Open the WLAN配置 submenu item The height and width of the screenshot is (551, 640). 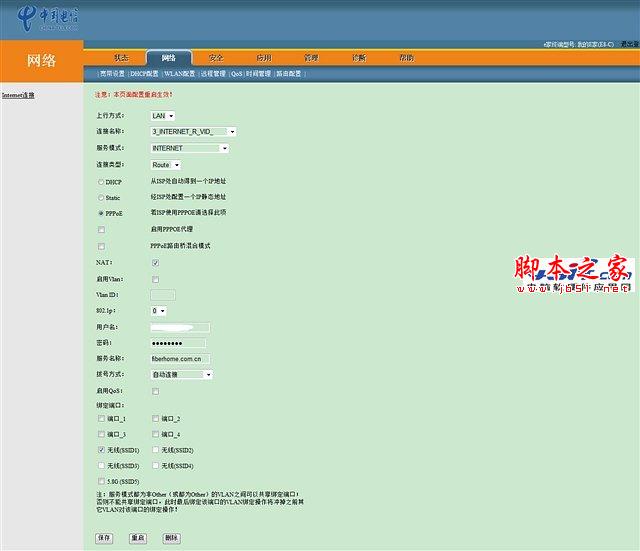[x=179, y=74]
